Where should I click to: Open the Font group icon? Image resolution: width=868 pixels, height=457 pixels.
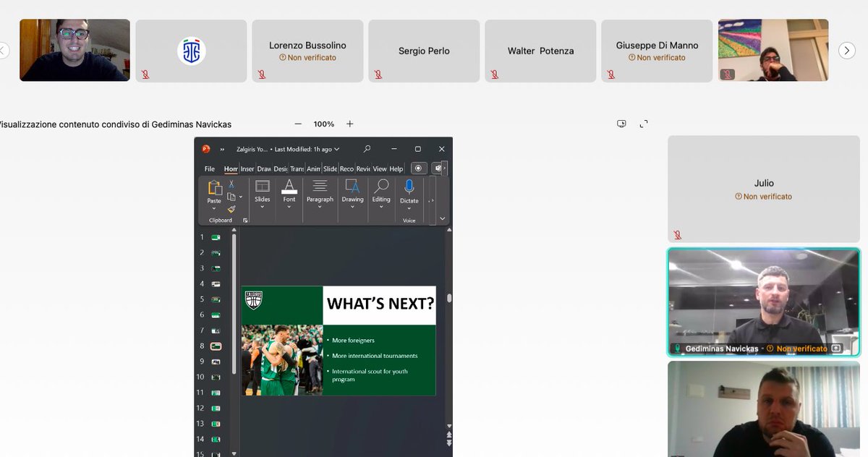point(289,186)
